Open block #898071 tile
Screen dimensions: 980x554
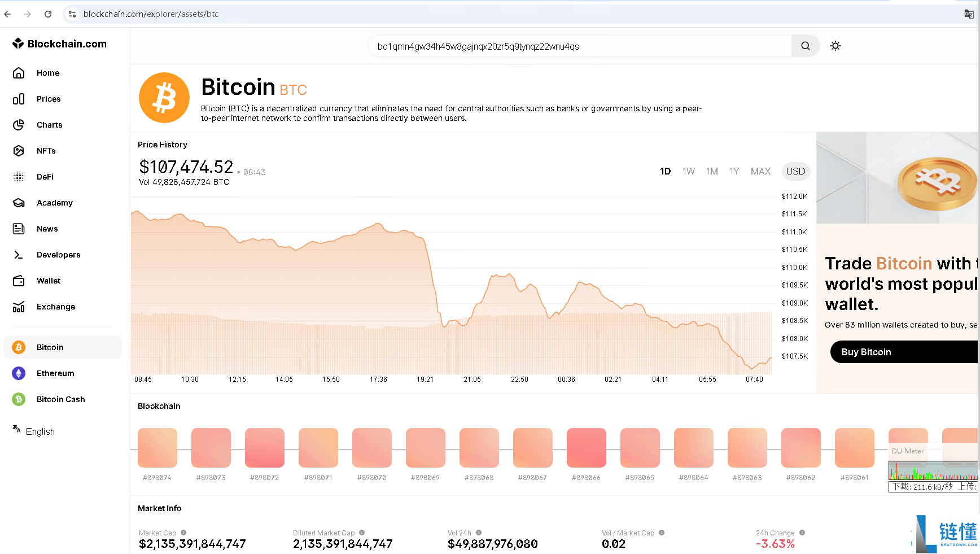point(318,448)
